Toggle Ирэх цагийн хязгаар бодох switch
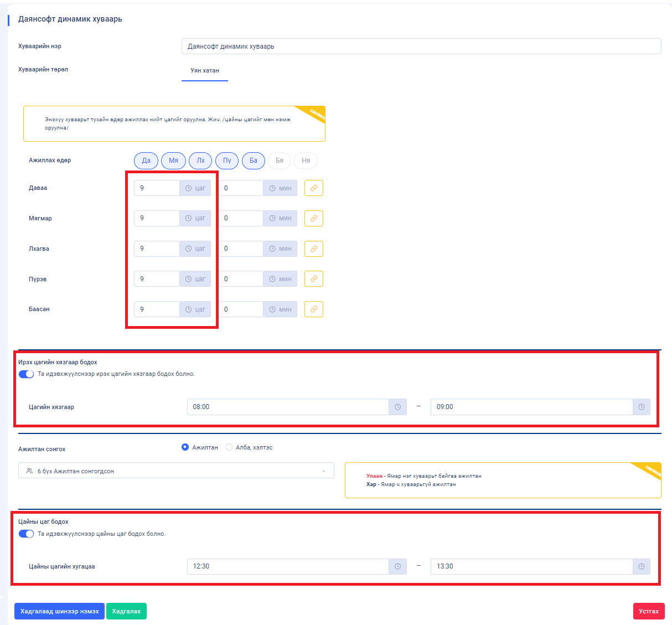Screen dimensions: 672x625 point(26,374)
